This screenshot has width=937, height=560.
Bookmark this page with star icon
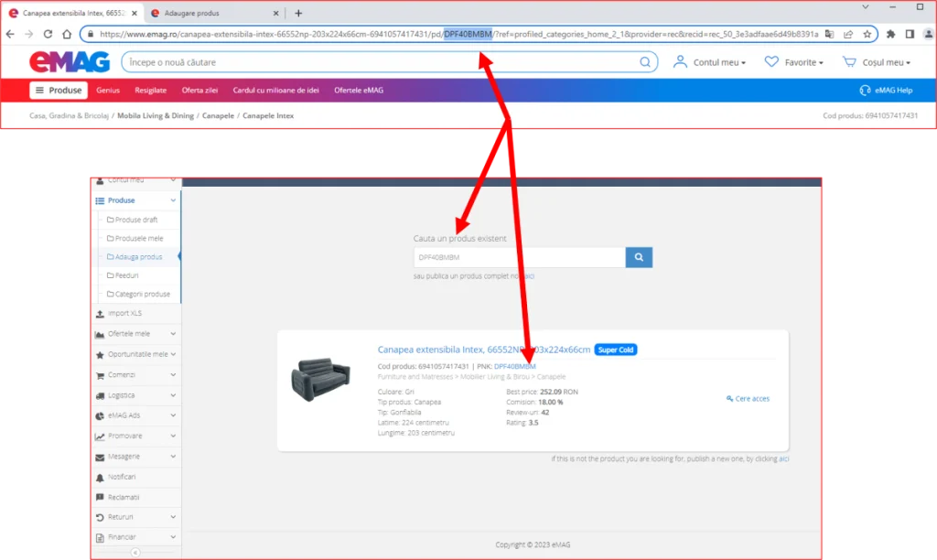[x=867, y=34]
